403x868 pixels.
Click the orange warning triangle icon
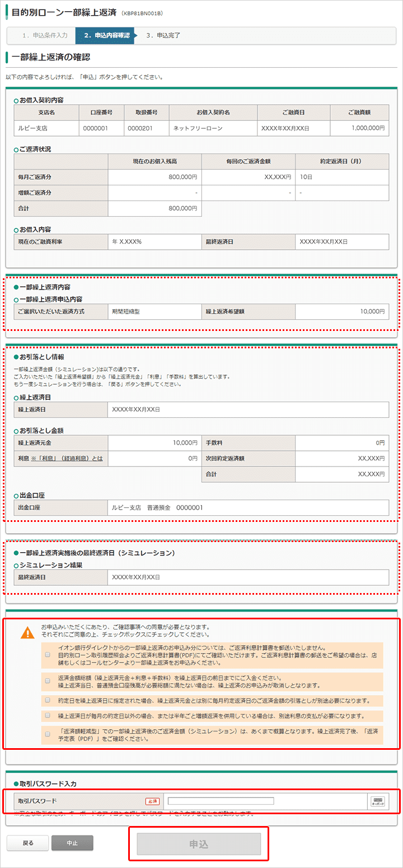pos(27,632)
